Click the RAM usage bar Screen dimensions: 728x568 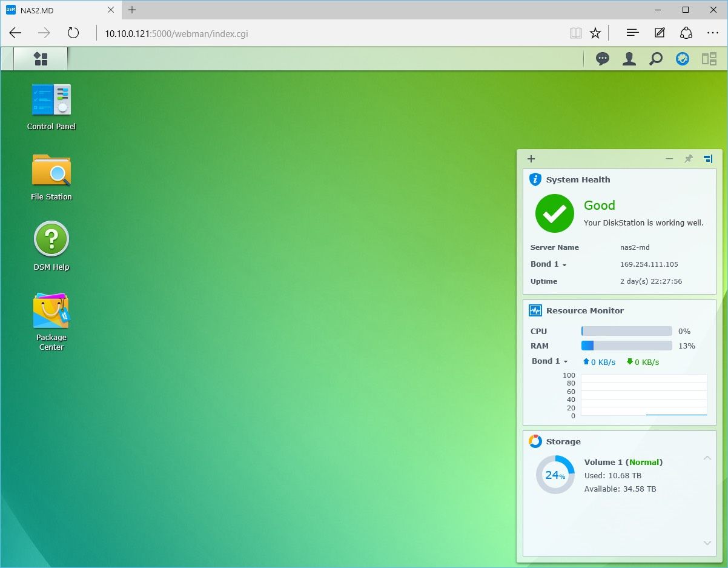tap(627, 346)
